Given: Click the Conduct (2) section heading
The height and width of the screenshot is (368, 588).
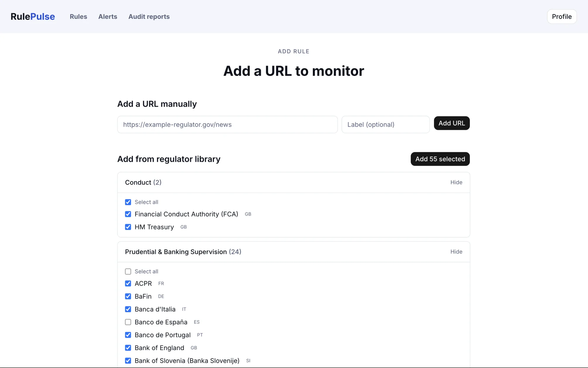Looking at the screenshot, I should click(x=143, y=182).
